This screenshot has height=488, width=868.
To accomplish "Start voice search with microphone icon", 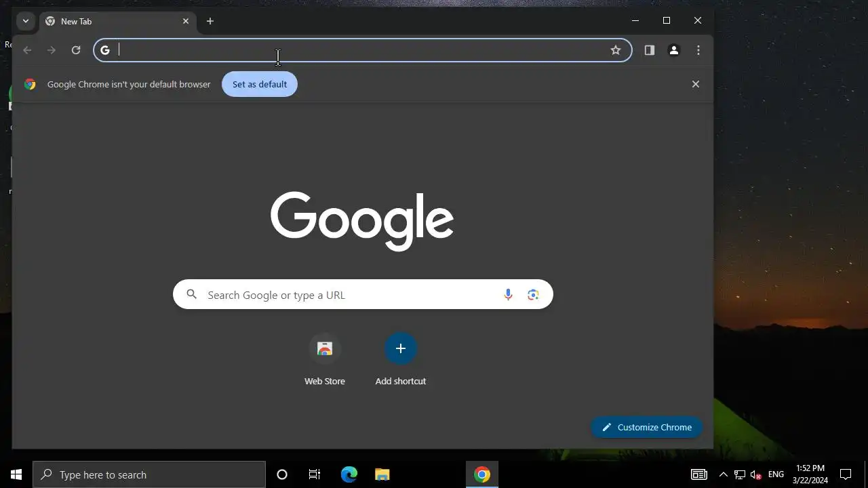I will 508,294.
